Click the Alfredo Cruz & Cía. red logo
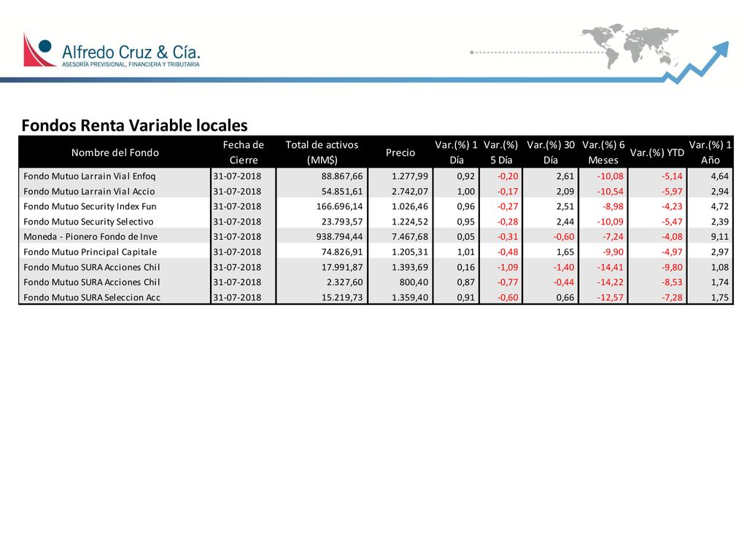The width and height of the screenshot is (747, 560). (39, 50)
